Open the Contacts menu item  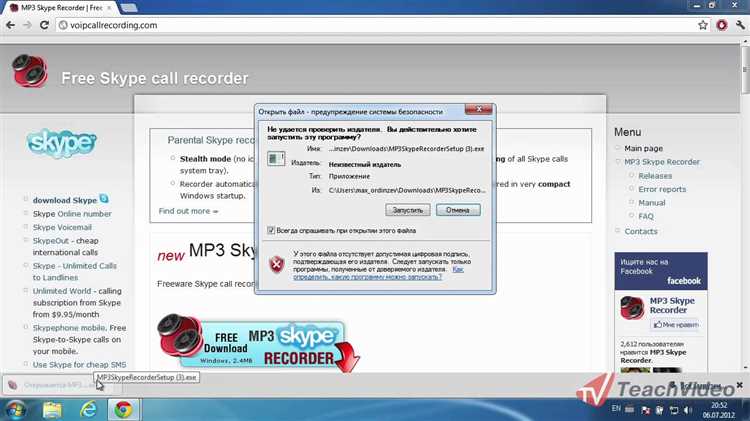coord(640,231)
